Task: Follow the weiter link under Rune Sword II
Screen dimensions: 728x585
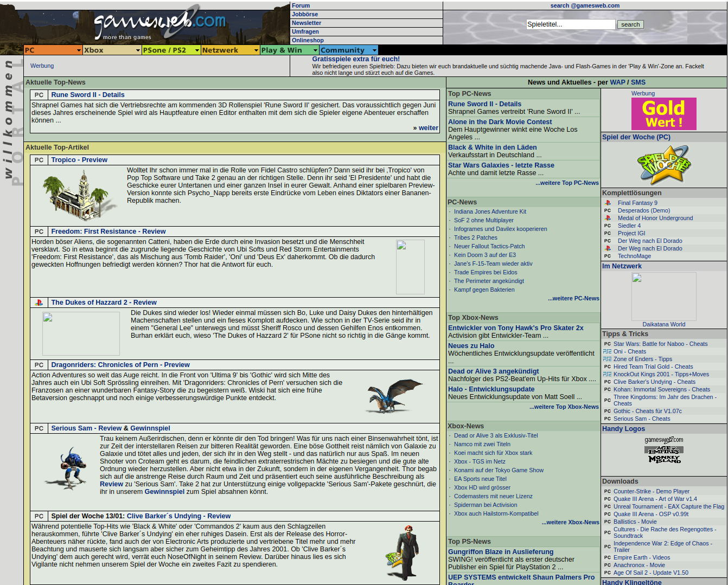Action: pos(427,128)
